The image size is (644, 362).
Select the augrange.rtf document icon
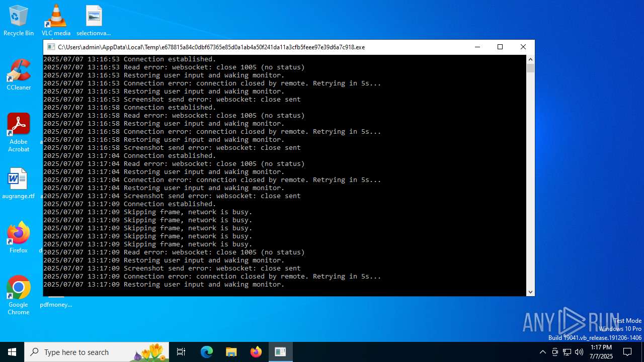click(19, 184)
